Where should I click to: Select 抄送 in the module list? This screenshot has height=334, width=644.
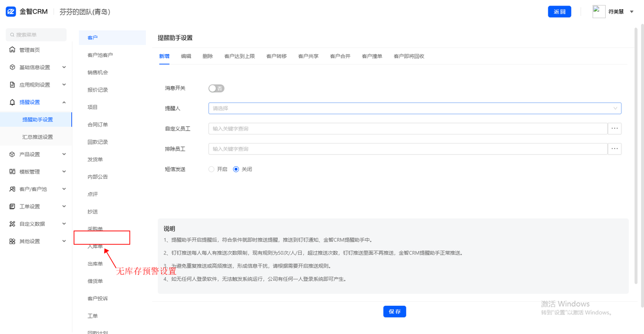pyautogui.click(x=93, y=212)
